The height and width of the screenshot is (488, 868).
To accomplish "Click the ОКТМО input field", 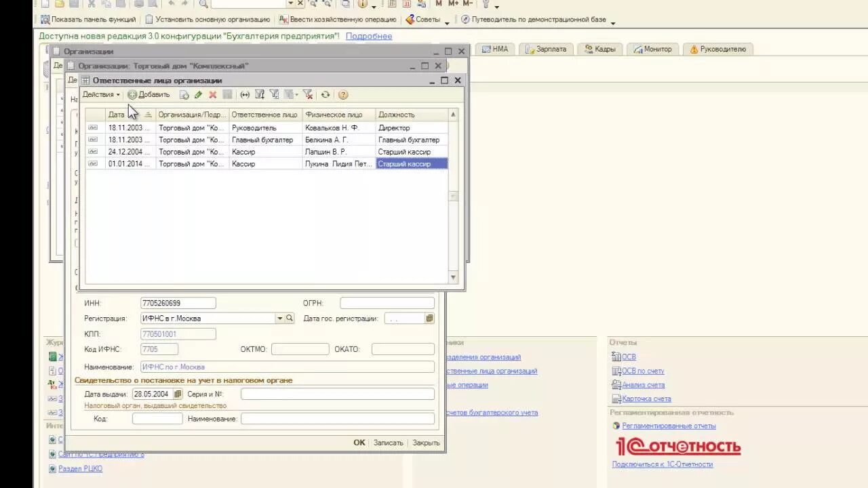I will pos(300,350).
